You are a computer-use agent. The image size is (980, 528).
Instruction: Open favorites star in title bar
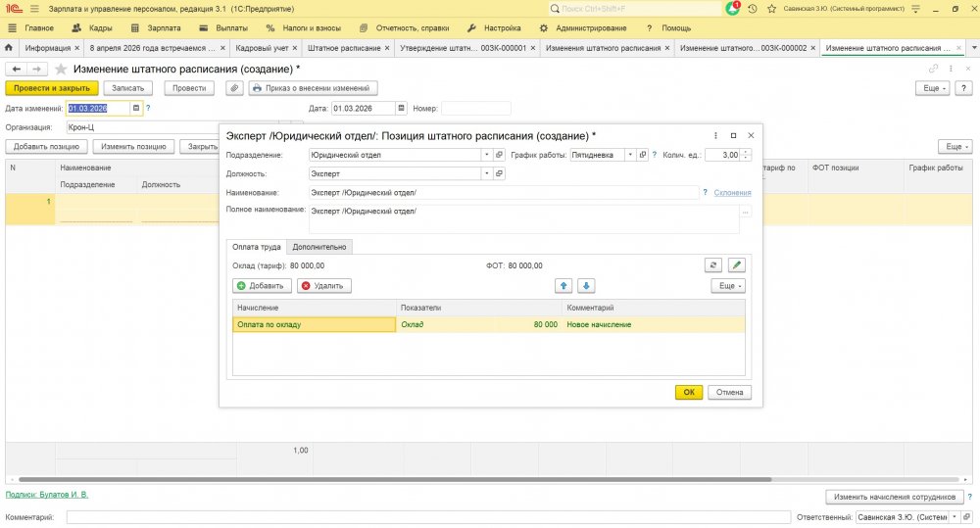coord(772,9)
